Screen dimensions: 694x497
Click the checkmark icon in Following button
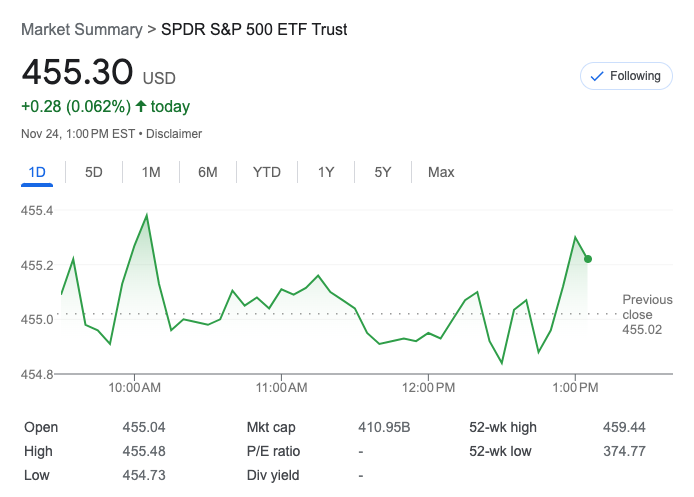coord(597,77)
